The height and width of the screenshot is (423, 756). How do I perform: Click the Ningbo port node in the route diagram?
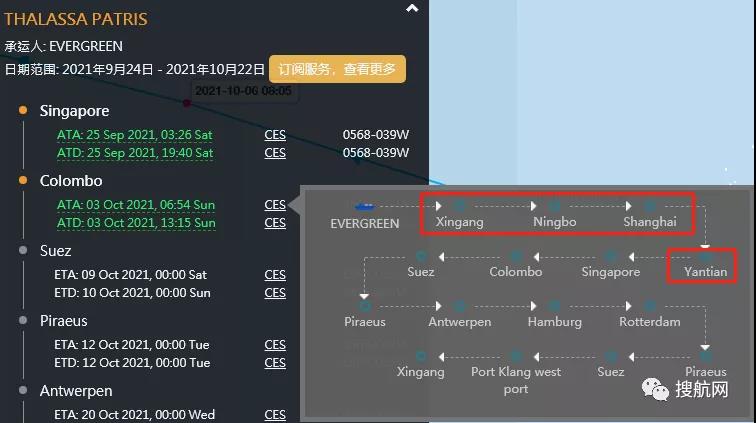coord(554,206)
